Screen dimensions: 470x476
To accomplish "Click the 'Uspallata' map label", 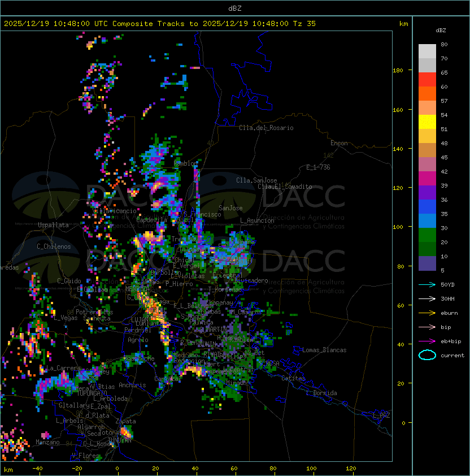I will (53, 225).
